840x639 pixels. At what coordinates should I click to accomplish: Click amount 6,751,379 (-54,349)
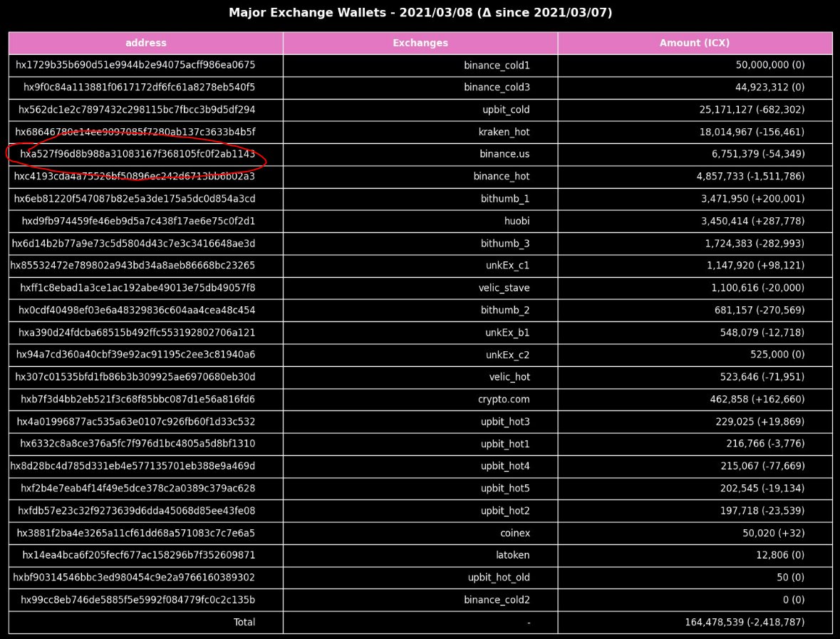[758, 155]
